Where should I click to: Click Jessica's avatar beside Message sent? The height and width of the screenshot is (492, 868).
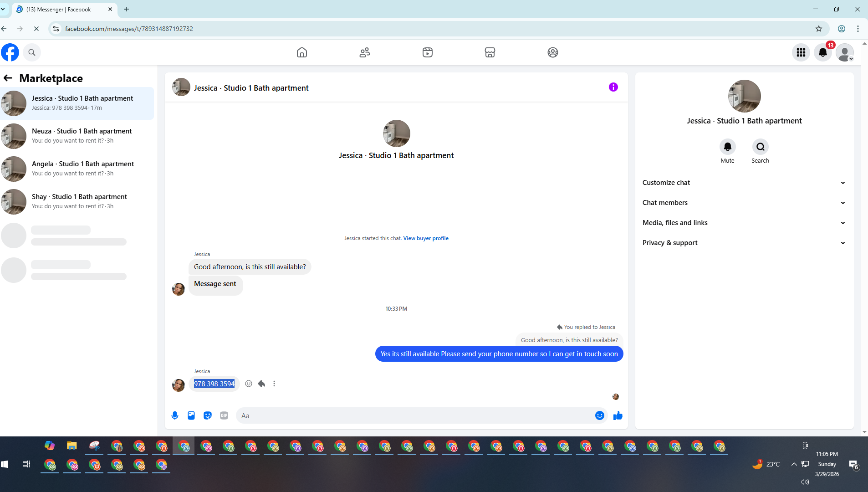[x=179, y=289]
